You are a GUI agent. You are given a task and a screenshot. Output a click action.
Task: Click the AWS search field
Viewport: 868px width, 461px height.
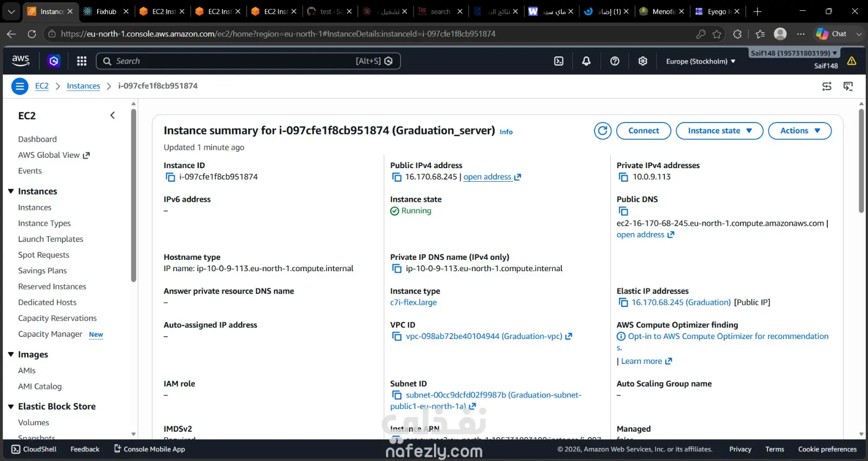[x=248, y=61]
